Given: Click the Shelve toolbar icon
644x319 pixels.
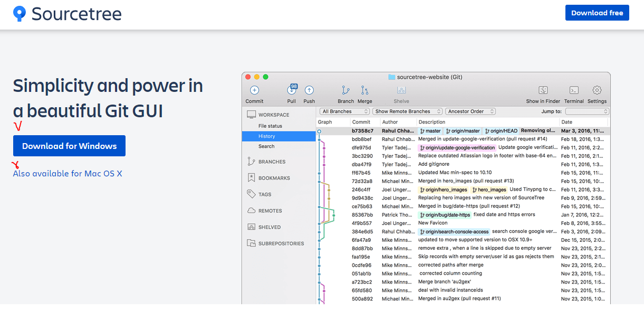Looking at the screenshot, I should (x=401, y=90).
